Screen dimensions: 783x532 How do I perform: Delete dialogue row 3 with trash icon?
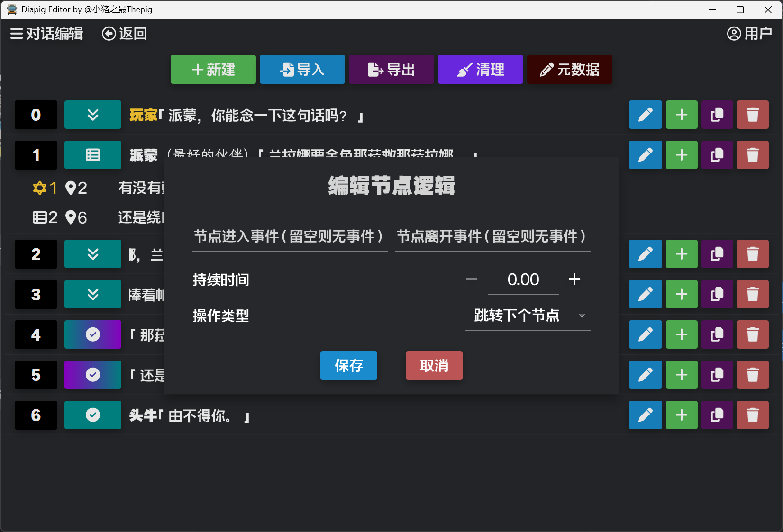(752, 294)
